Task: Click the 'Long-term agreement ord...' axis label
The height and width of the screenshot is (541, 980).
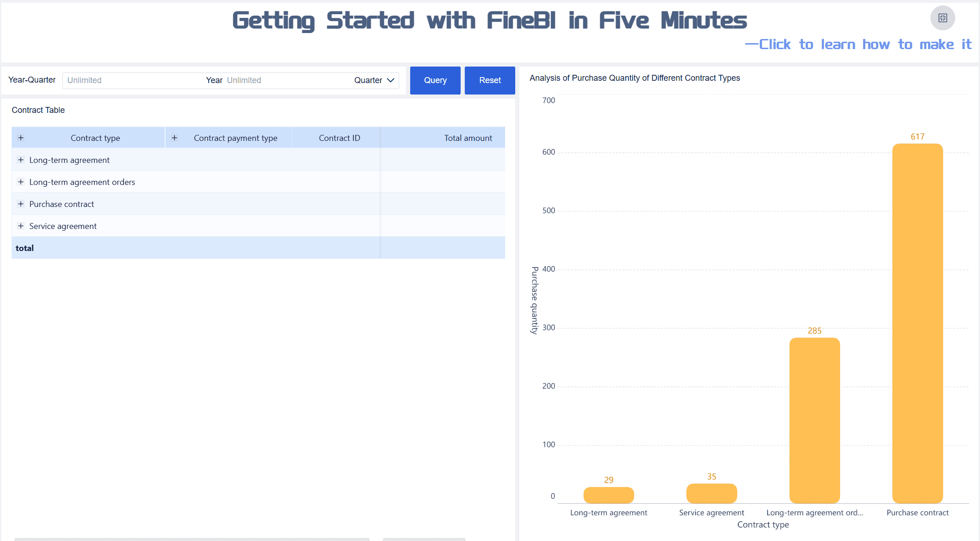Action: (814, 513)
